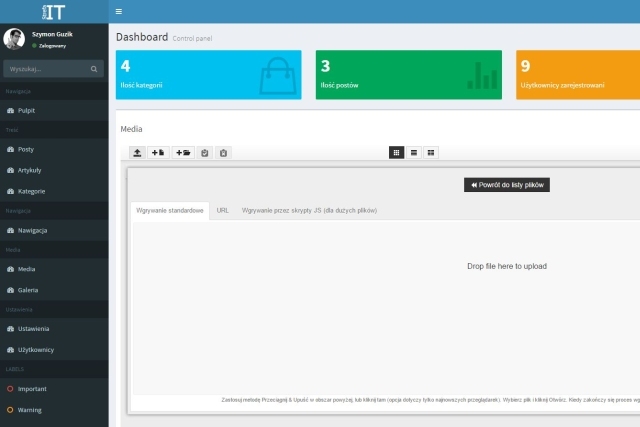Select the URL upload tab
Viewport: 640px width, 427px height.
tap(222, 211)
